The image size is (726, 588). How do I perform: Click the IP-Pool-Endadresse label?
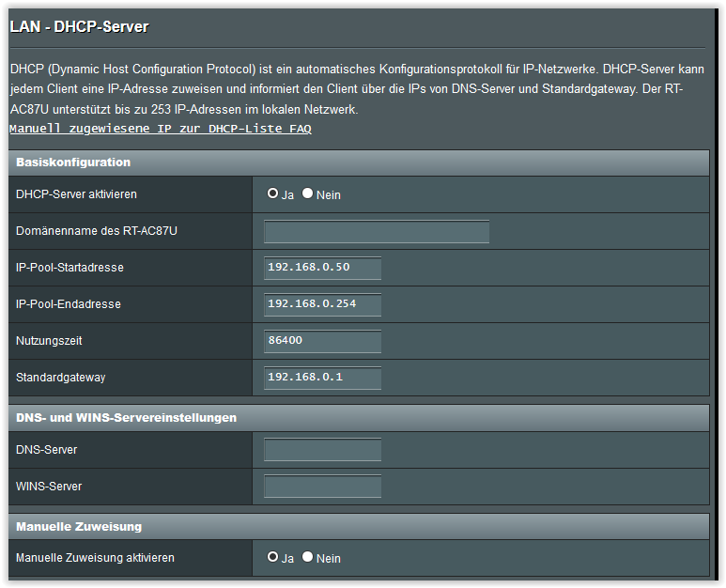tap(68, 303)
